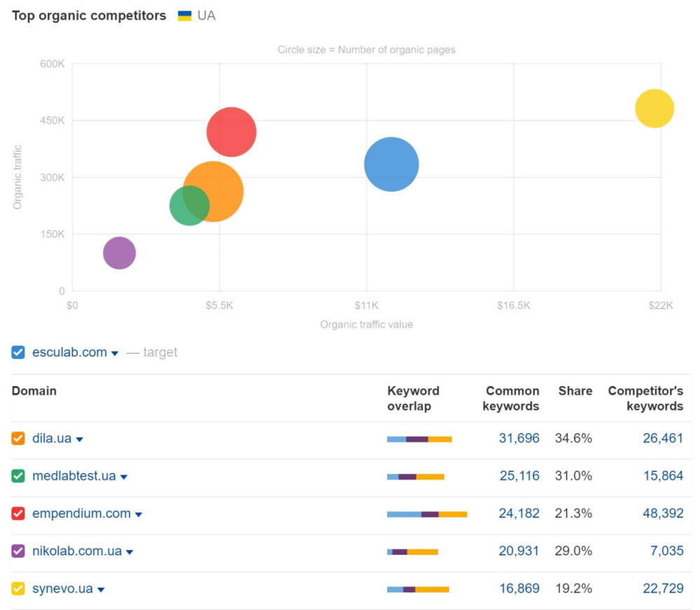Screen dimensions: 700x610
Task: Toggle the synevo.ua yellow checkbox
Action: pyautogui.click(x=18, y=588)
